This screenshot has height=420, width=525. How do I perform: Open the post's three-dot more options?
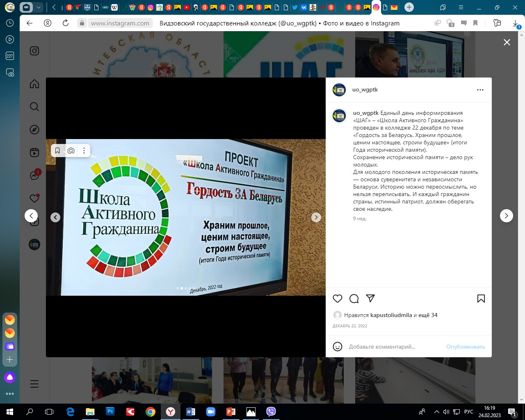coord(480,90)
